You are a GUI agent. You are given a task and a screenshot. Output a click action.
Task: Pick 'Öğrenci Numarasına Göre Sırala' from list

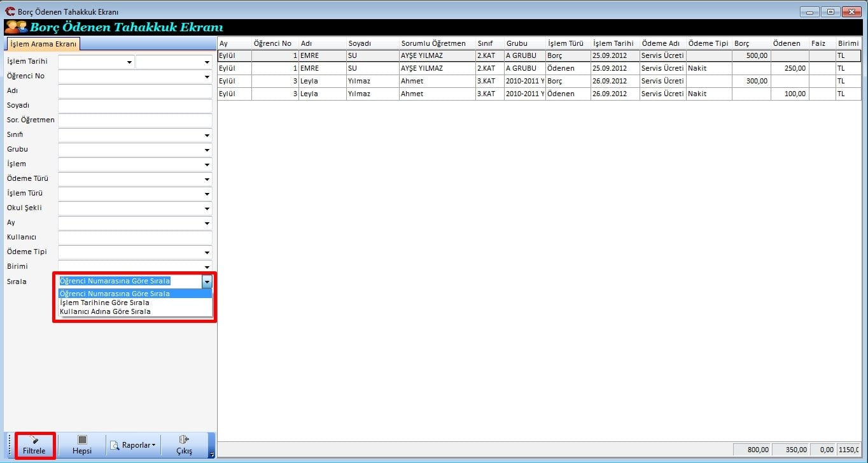tap(115, 294)
